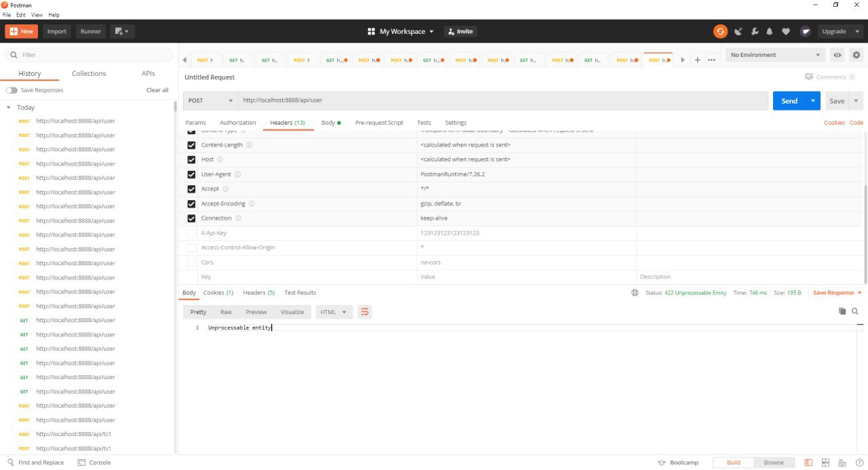Open the Pre-request Script tab
This screenshot has height=470, width=868.
tap(379, 123)
